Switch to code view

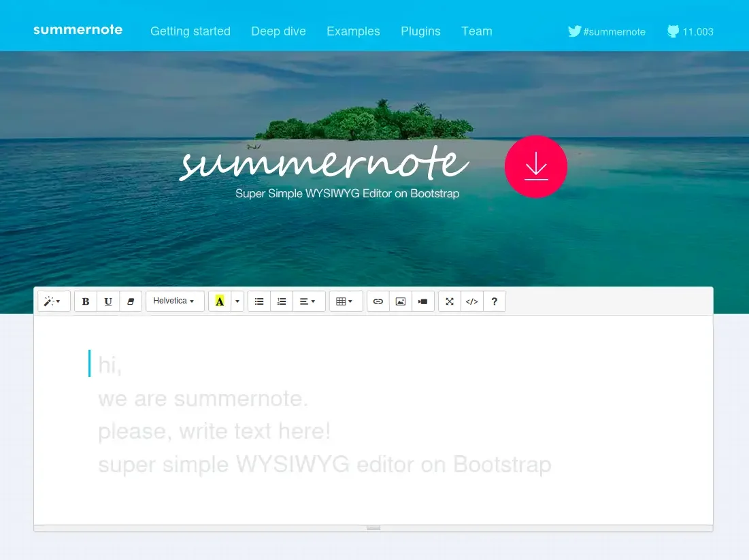[472, 301]
